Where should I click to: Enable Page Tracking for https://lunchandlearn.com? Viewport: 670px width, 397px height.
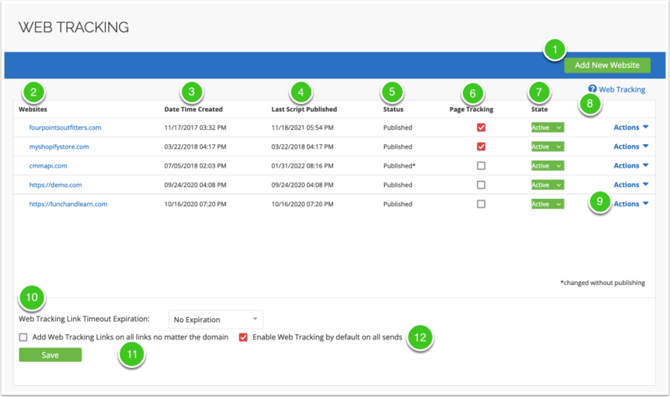click(481, 204)
